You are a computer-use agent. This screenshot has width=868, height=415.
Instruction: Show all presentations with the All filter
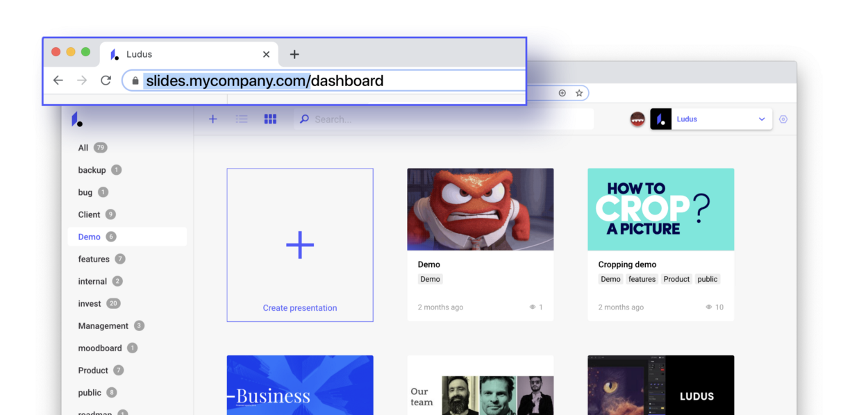click(x=83, y=148)
